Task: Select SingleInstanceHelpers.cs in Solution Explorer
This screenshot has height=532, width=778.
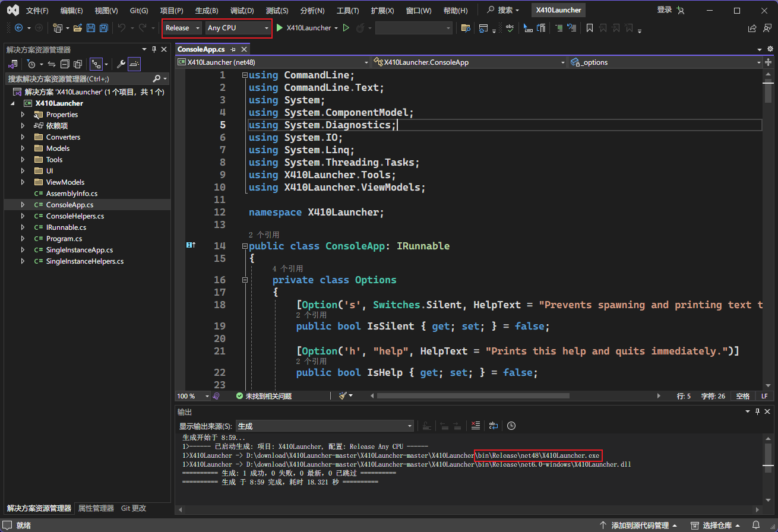Action: tap(84, 261)
